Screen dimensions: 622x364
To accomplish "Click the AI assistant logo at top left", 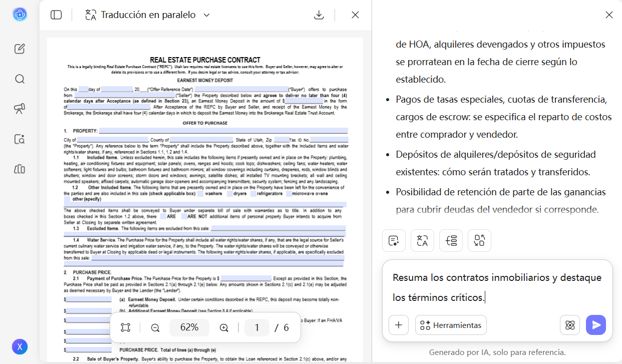I will click(x=20, y=15).
